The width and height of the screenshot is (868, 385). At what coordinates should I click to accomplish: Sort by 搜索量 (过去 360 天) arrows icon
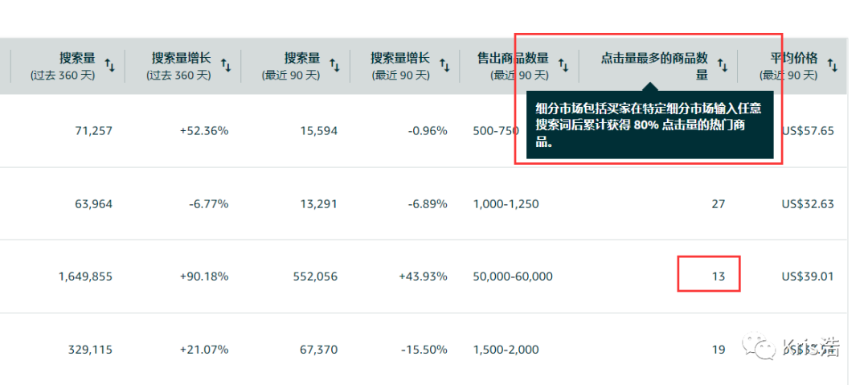pyautogui.click(x=109, y=65)
